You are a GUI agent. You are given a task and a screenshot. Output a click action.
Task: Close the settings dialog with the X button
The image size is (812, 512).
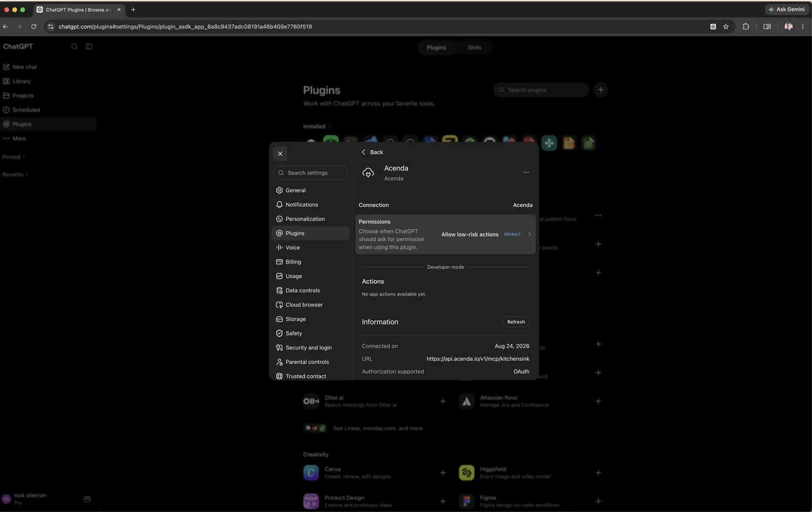point(280,153)
